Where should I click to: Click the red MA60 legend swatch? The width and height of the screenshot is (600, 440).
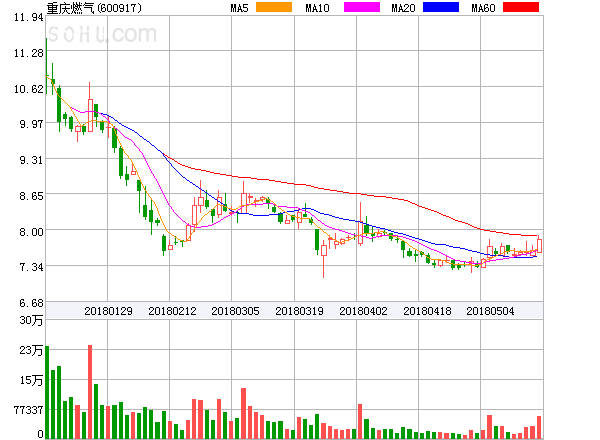coord(521,7)
